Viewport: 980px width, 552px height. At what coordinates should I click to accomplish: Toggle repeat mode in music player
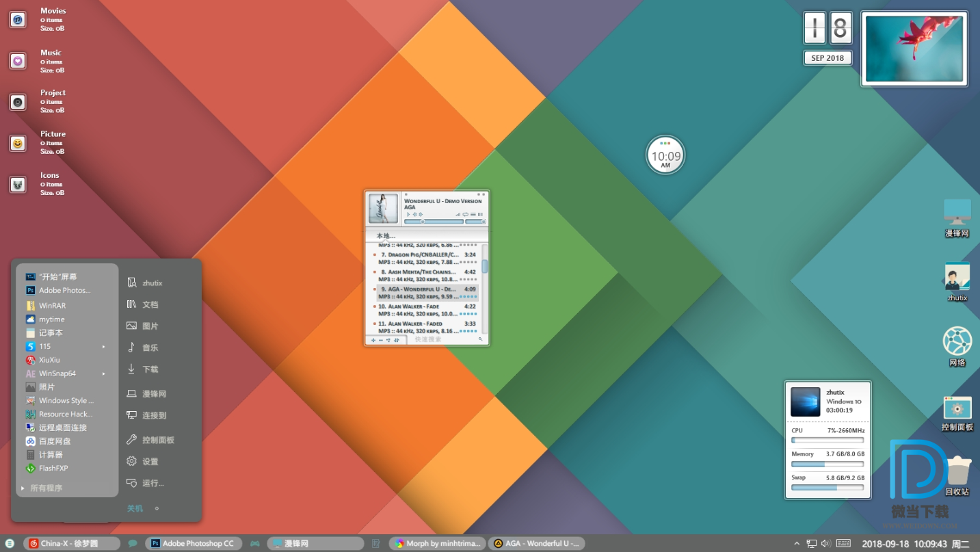click(x=466, y=215)
